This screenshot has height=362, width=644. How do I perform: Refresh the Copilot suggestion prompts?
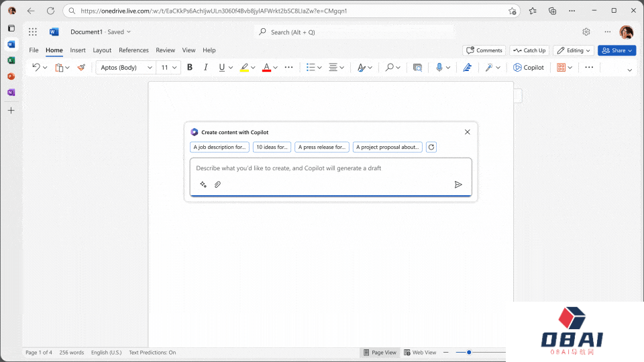coord(431,147)
